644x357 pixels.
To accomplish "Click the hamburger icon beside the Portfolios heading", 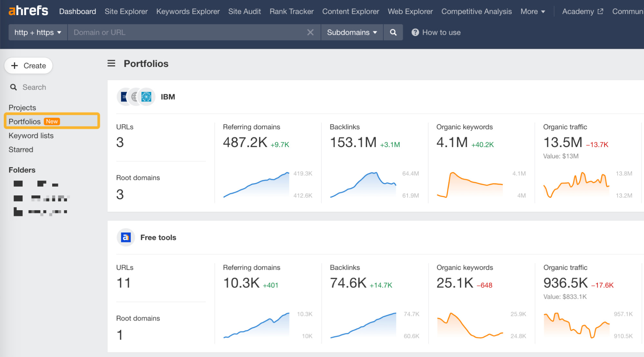I will pyautogui.click(x=111, y=63).
